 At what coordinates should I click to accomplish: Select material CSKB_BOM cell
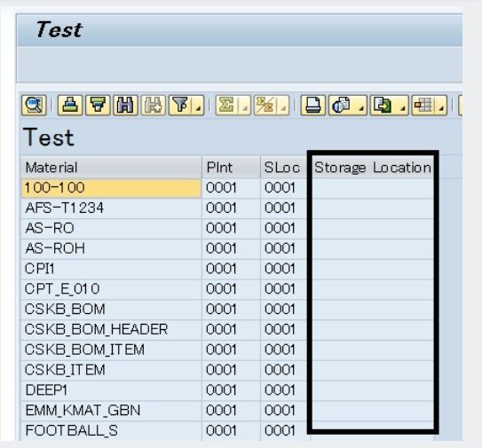pyautogui.click(x=111, y=310)
